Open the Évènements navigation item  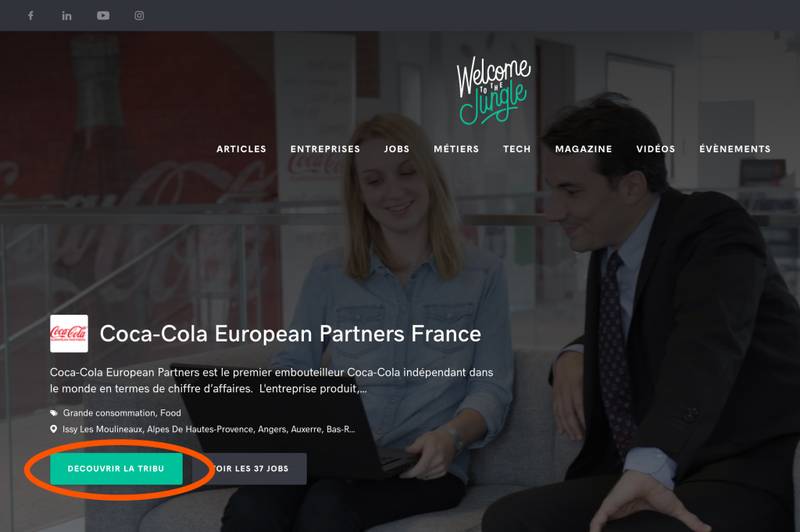(x=734, y=149)
